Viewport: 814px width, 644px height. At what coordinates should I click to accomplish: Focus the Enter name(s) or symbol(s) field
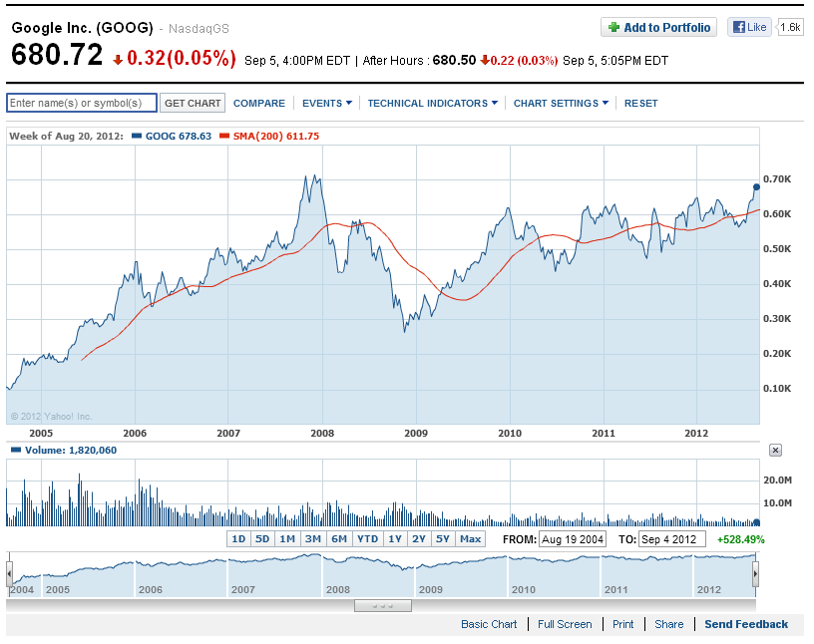pyautogui.click(x=82, y=103)
